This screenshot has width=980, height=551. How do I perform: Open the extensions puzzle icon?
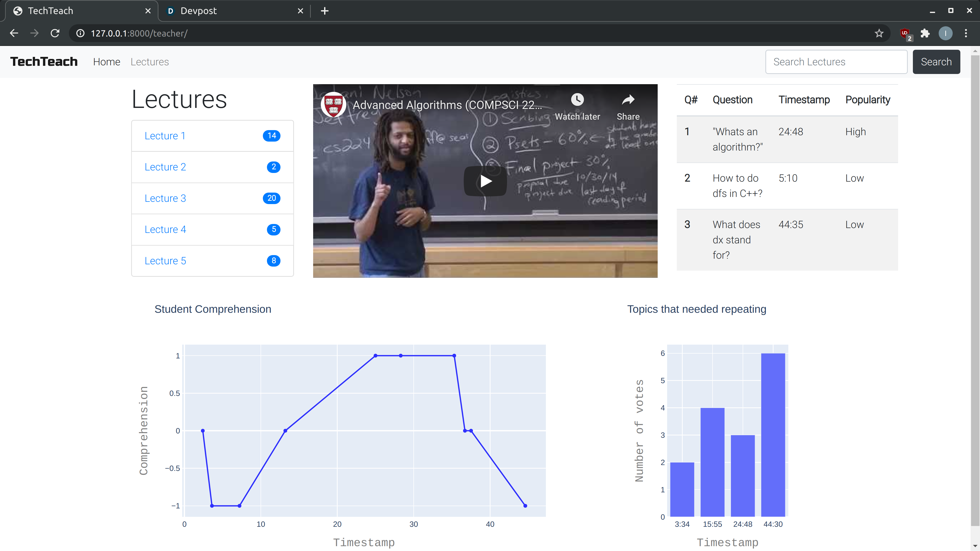(925, 33)
